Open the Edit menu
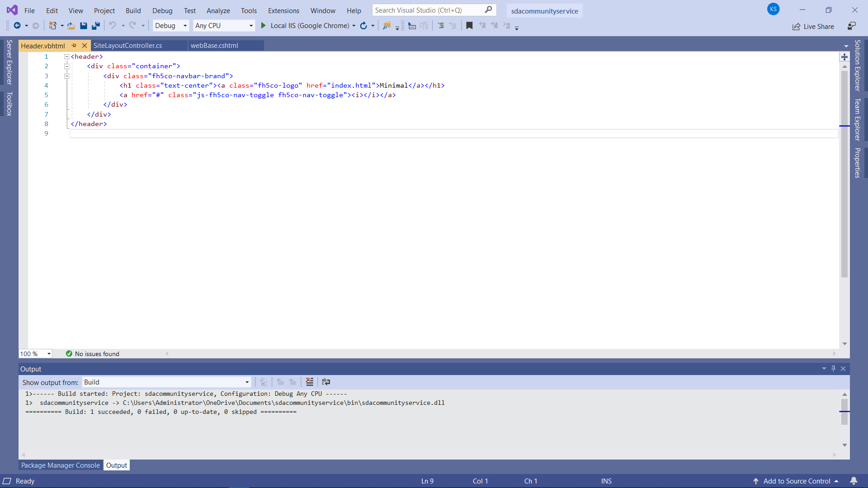 pyautogui.click(x=52, y=10)
